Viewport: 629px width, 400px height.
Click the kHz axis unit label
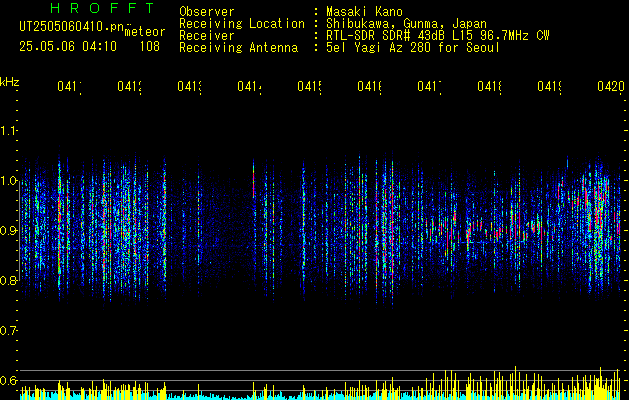10,82
